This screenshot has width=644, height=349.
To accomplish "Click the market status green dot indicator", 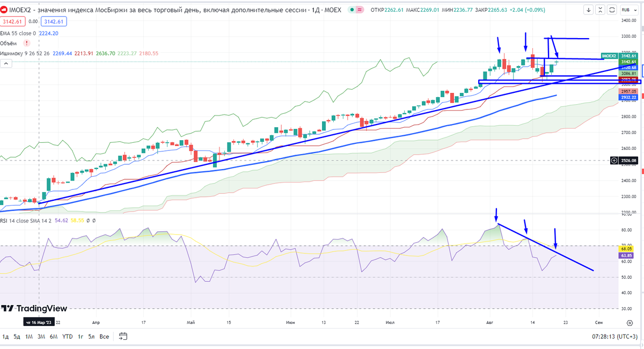I will click(x=352, y=10).
